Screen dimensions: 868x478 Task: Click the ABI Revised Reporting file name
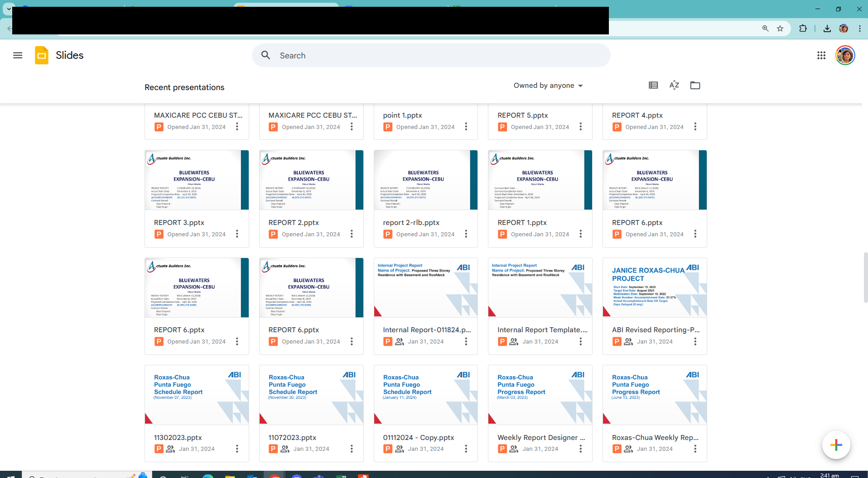(x=656, y=330)
